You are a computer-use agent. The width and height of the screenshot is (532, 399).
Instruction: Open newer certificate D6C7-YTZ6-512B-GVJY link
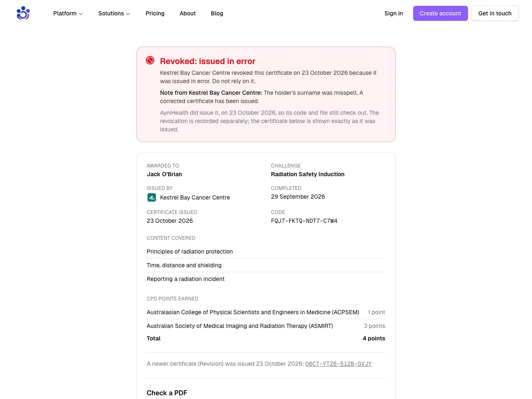(338, 364)
